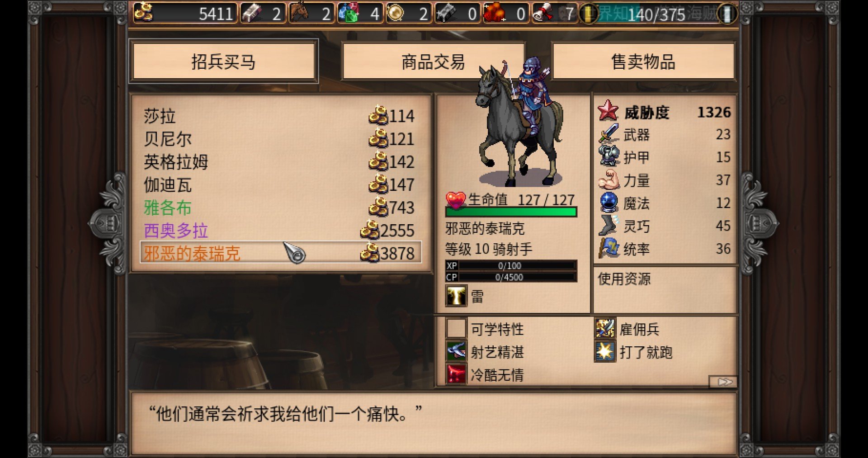Select recruit 莎拉 from the list
Screen dimensions: 868x458
point(279,116)
